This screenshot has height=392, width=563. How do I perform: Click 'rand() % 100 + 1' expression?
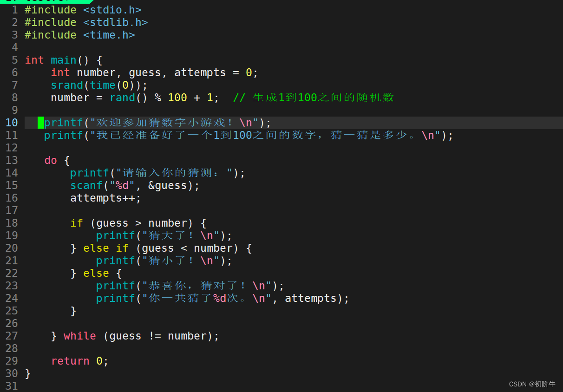(161, 98)
